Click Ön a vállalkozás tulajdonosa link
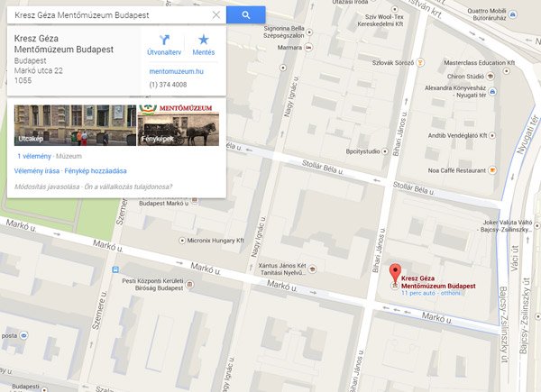The image size is (541, 392). pos(128,187)
